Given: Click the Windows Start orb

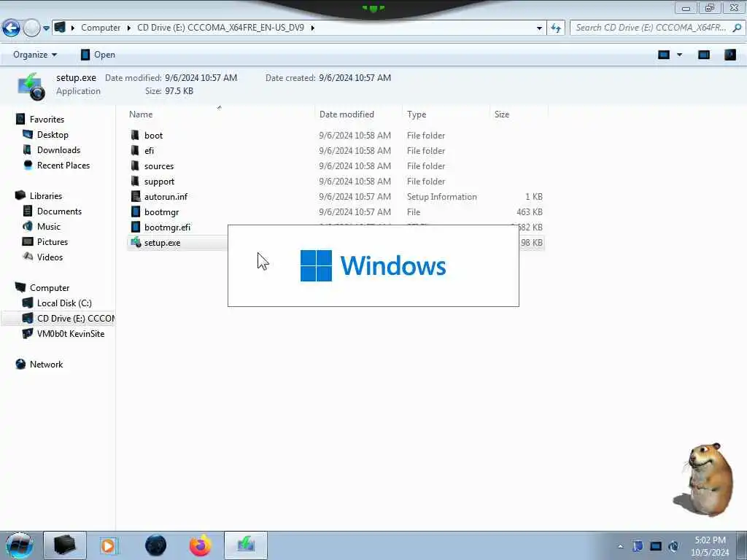Looking at the screenshot, I should pos(19,545).
